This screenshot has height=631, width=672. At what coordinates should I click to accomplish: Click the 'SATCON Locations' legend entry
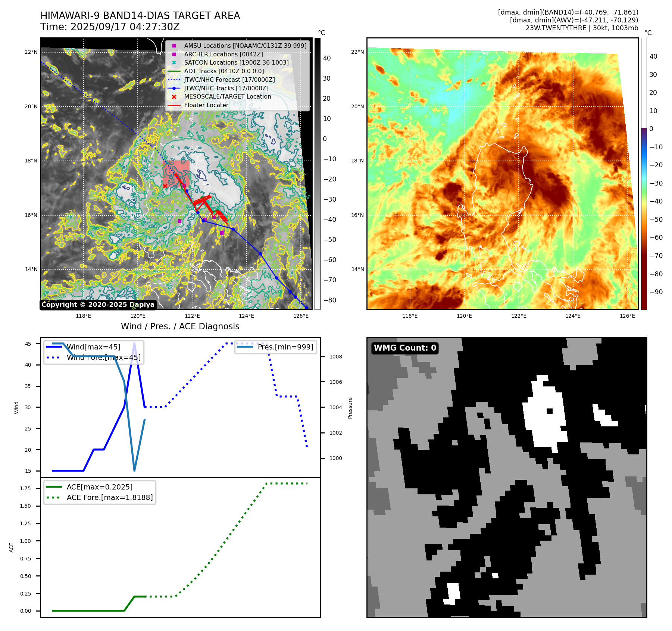228,62
